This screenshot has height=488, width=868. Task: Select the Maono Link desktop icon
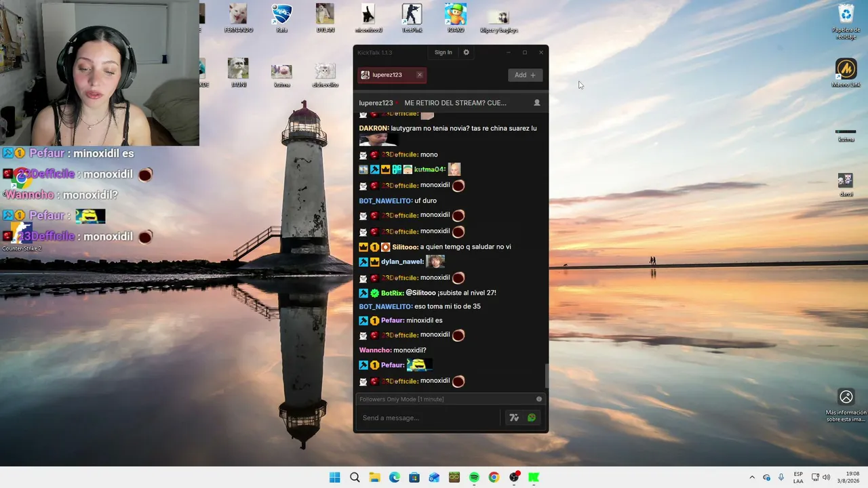pos(846,73)
